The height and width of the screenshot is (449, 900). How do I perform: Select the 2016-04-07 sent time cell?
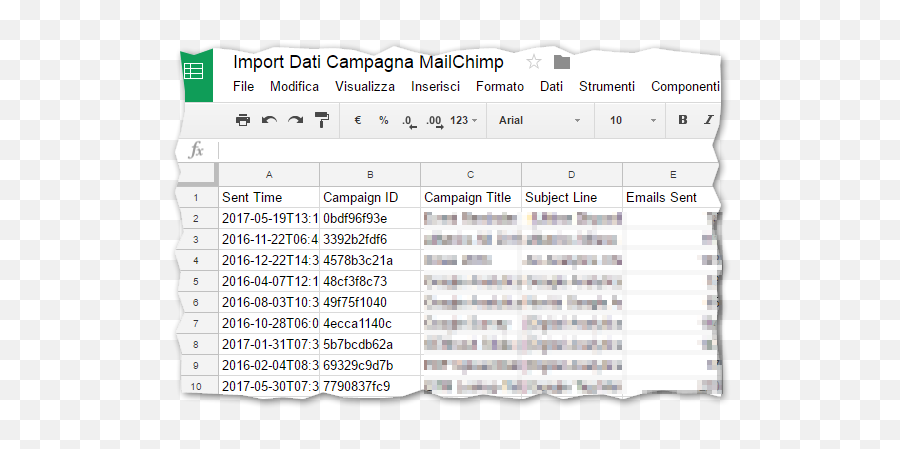pyautogui.click(x=269, y=281)
